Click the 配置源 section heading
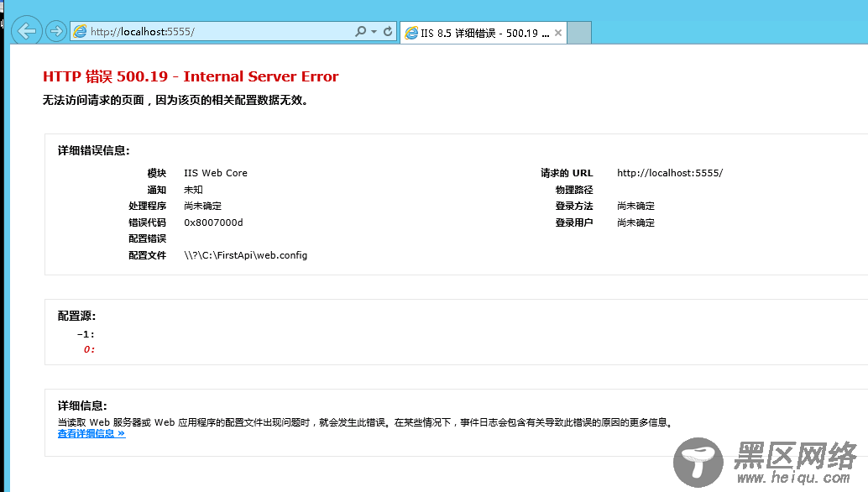This screenshot has width=868, height=492. click(76, 316)
